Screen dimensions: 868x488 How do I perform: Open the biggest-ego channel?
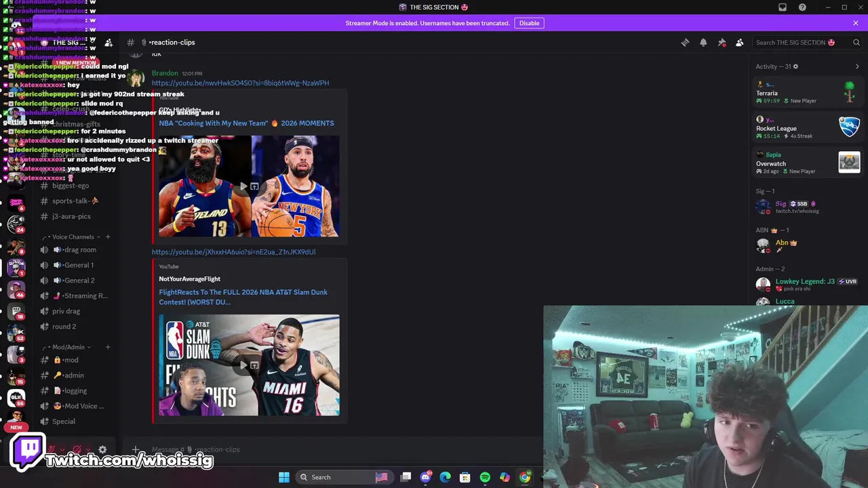point(70,186)
